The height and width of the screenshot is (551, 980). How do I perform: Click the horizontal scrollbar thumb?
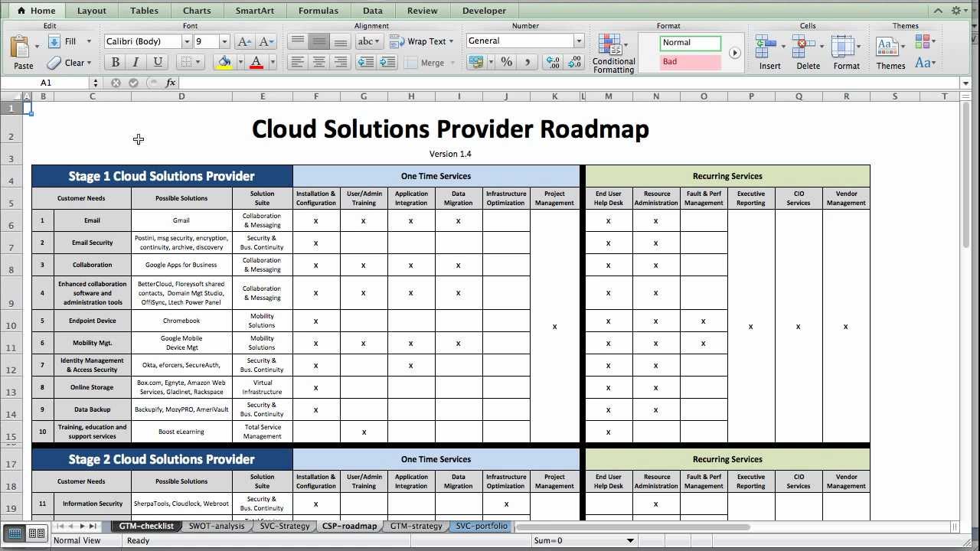(632, 527)
